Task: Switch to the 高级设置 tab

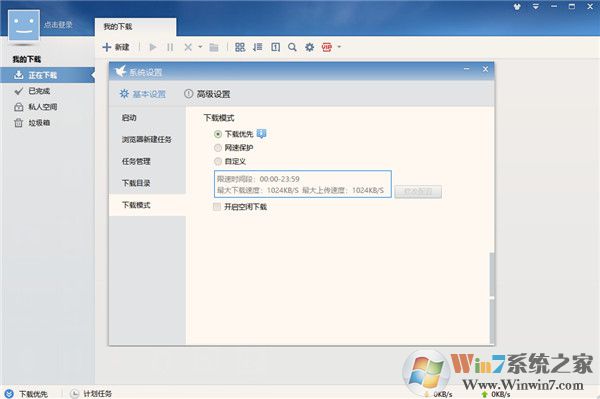Action: point(207,94)
